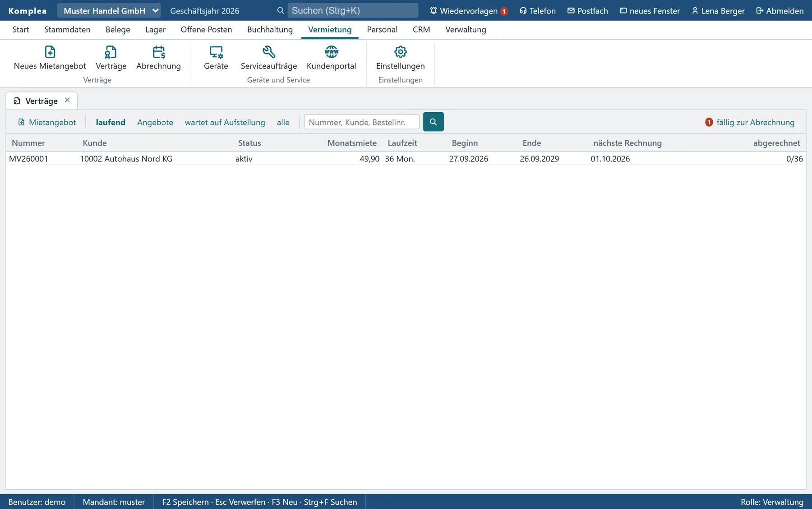Focus the Nummer, Kunde, Bestellnr. search field
The image size is (812, 509).
coord(362,122)
